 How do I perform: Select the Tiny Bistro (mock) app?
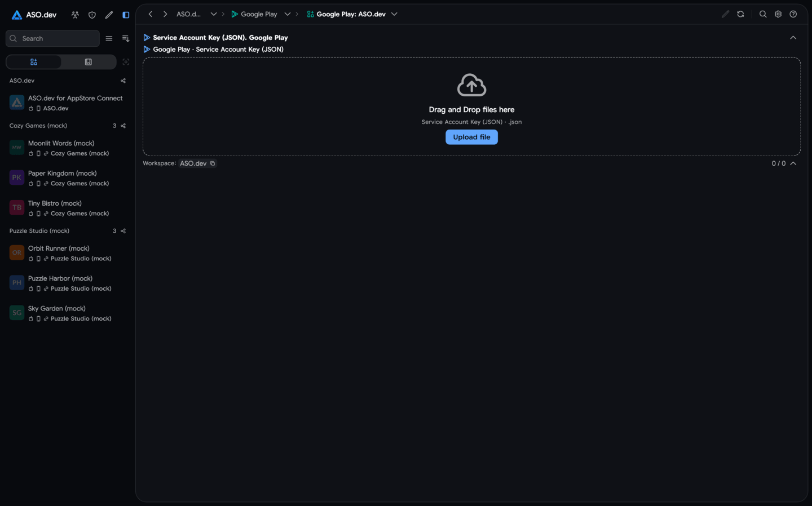pyautogui.click(x=68, y=208)
